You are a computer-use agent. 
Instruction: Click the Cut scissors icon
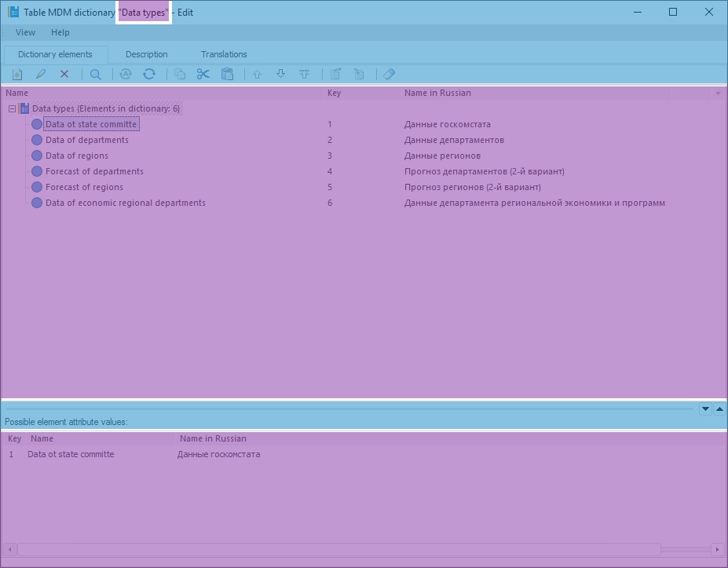point(203,74)
